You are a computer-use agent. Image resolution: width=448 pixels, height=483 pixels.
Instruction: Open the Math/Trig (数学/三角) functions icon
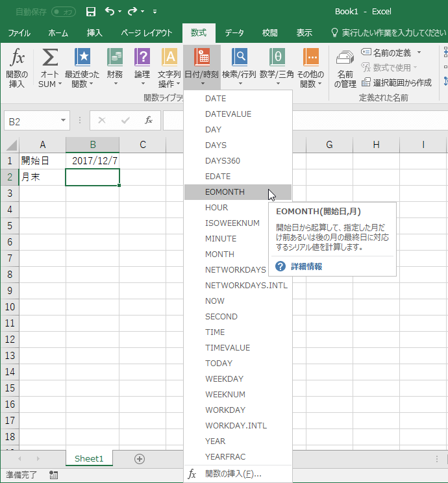[277, 57]
